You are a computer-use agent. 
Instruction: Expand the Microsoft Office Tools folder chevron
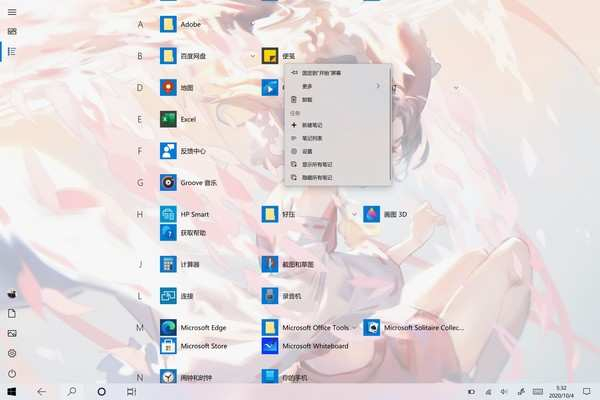click(x=354, y=328)
